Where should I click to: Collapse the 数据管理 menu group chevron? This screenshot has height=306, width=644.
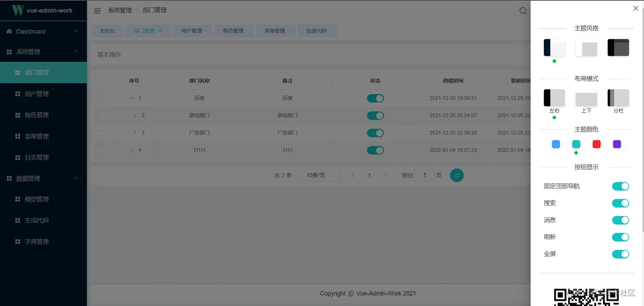(x=76, y=178)
